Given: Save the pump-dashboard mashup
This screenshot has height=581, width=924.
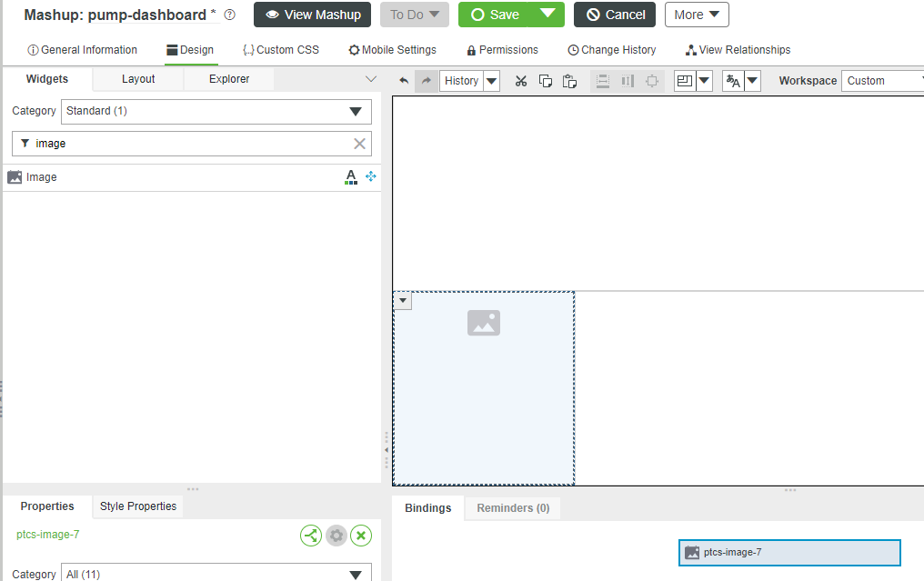Looking at the screenshot, I should point(498,15).
